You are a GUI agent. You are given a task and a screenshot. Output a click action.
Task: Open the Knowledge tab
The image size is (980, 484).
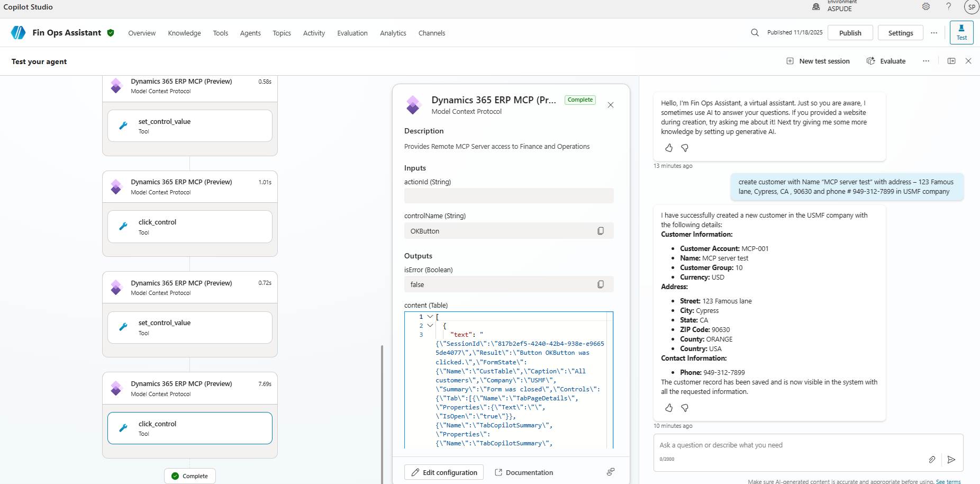pos(184,33)
